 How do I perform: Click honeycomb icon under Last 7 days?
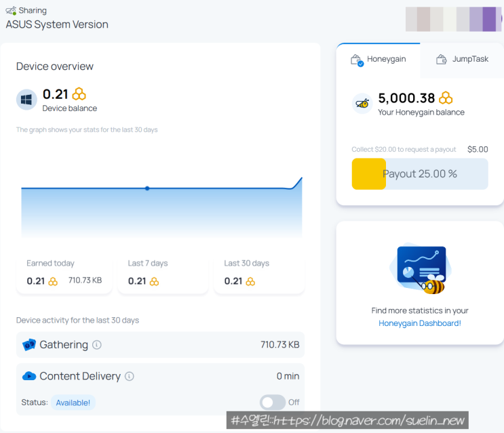tap(154, 281)
